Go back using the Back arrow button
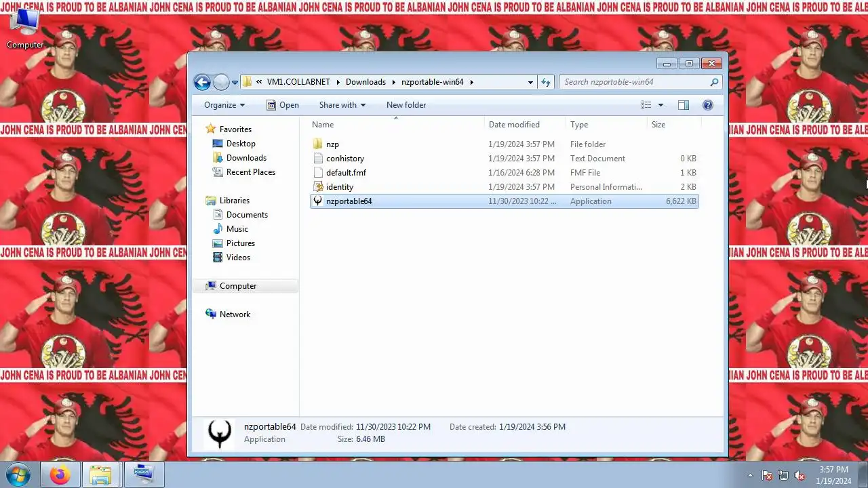The height and width of the screenshot is (488, 868). (202, 82)
